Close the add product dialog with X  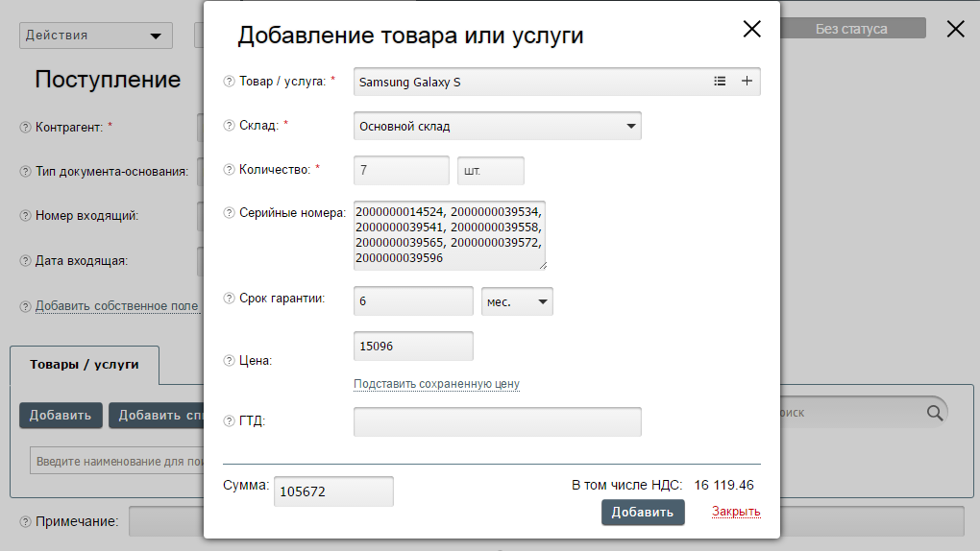pyautogui.click(x=751, y=29)
